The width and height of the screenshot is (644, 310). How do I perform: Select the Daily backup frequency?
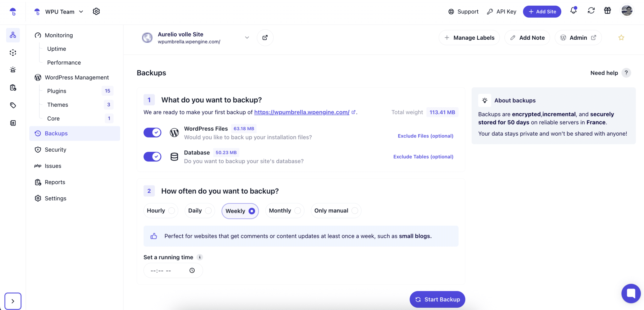coord(200,211)
